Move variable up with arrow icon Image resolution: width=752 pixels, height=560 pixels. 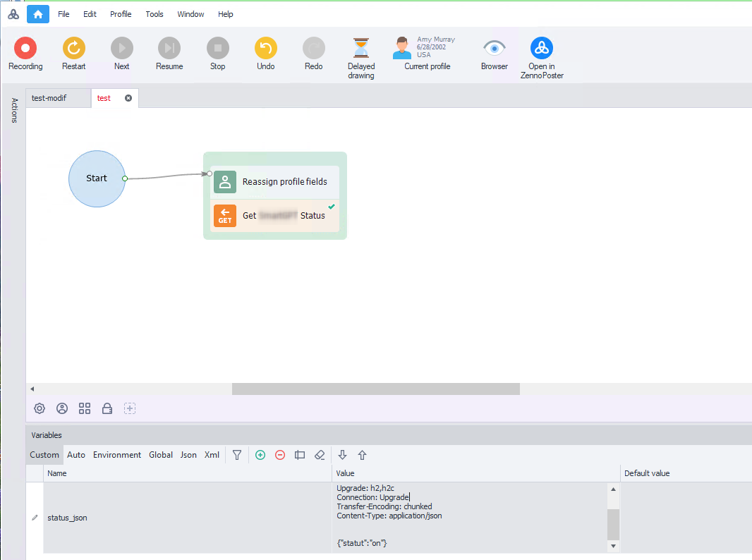(362, 455)
